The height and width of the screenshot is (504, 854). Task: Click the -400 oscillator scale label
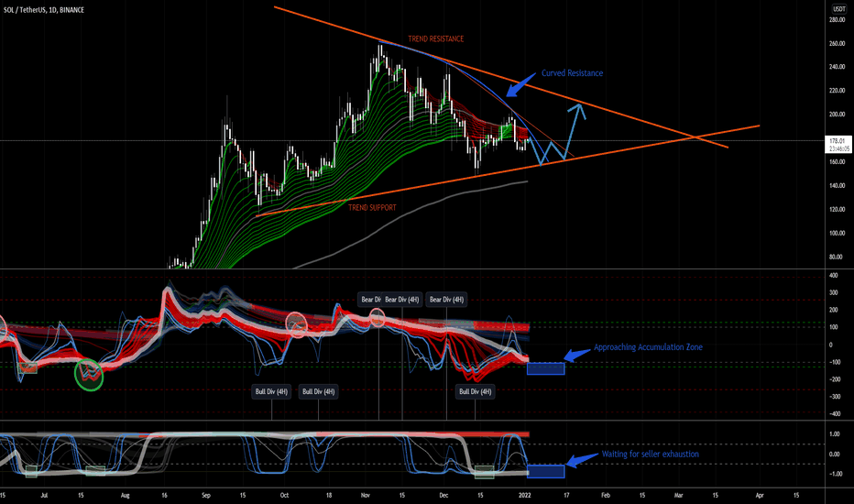[x=833, y=413]
